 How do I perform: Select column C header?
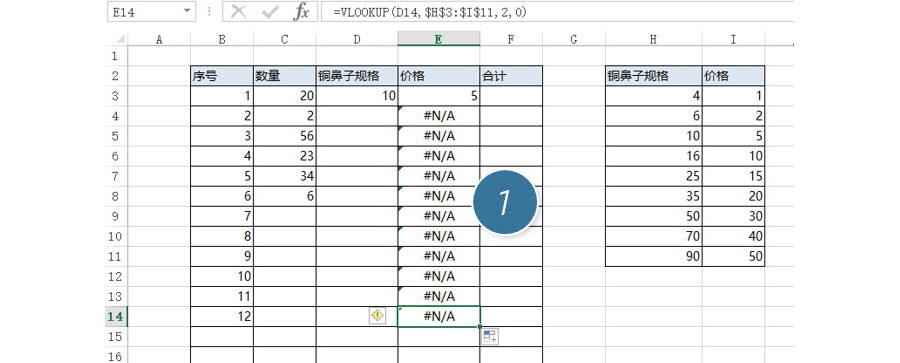click(285, 40)
